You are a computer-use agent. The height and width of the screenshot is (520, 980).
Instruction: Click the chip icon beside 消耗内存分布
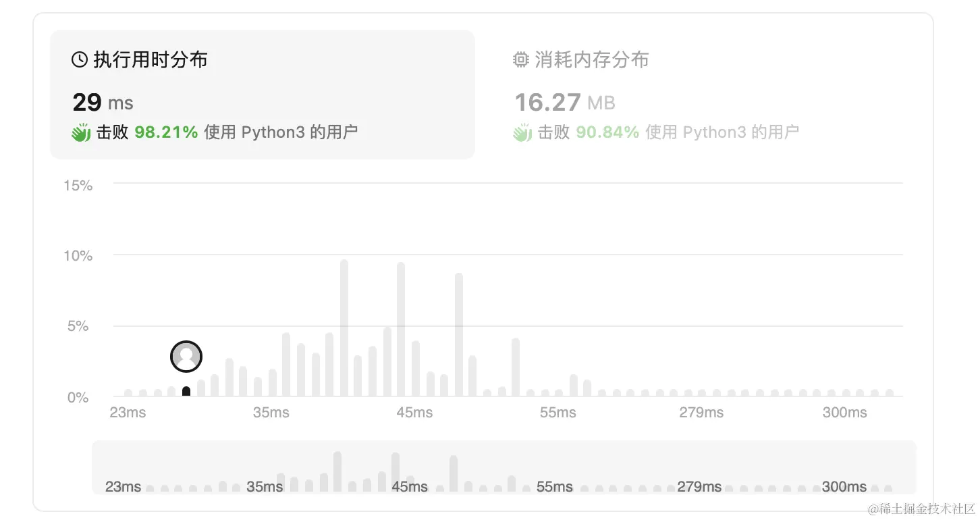pos(520,60)
